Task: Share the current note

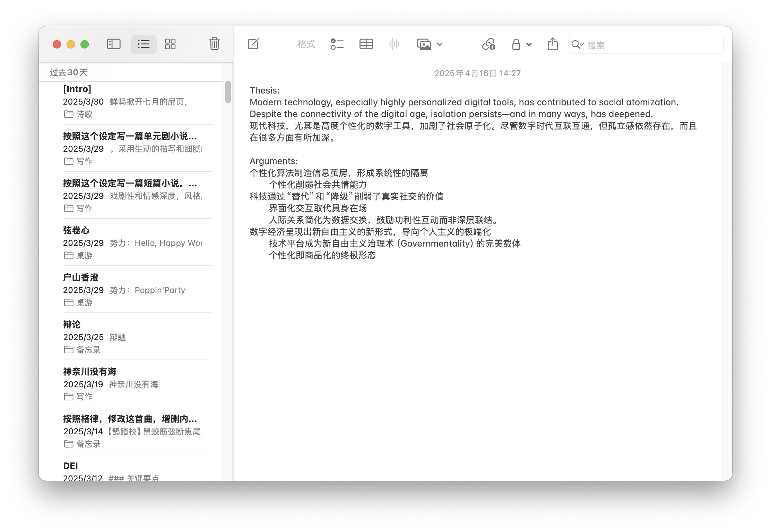Action: click(x=553, y=44)
